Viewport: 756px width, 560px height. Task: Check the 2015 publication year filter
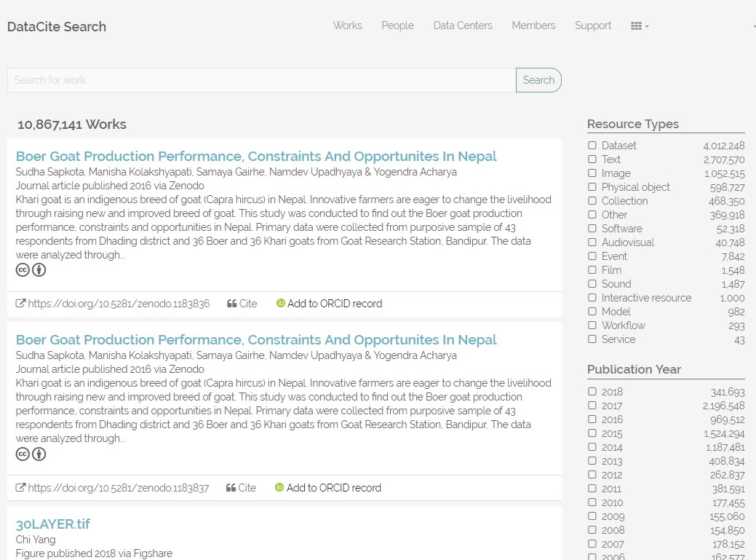click(592, 433)
